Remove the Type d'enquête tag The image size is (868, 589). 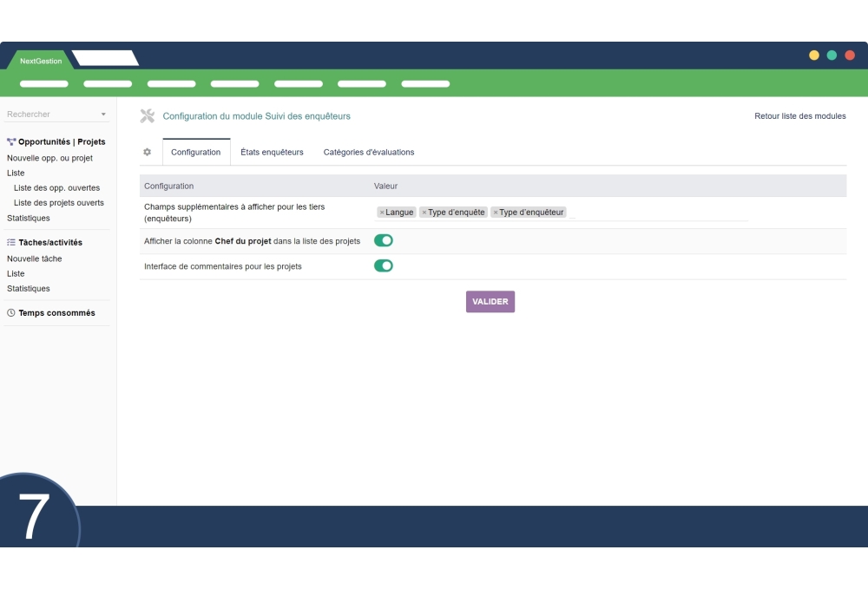(424, 213)
